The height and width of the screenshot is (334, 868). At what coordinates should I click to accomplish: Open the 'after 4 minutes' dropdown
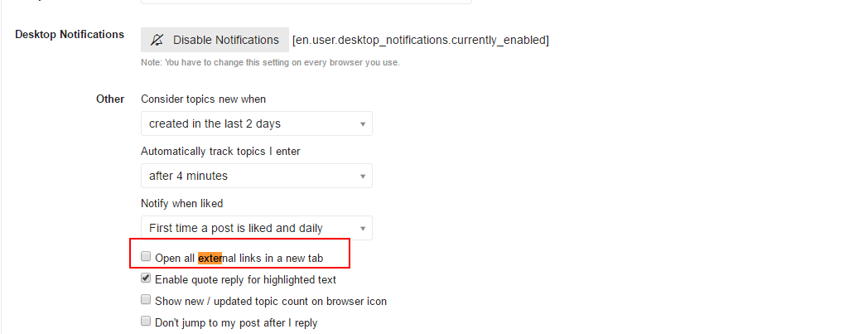click(256, 176)
